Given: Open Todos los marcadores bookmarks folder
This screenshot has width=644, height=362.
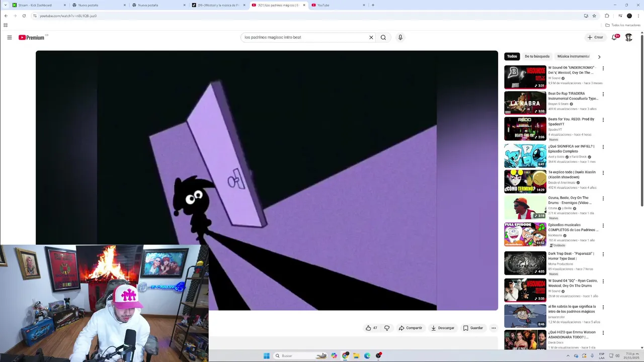Looking at the screenshot, I should [x=623, y=25].
